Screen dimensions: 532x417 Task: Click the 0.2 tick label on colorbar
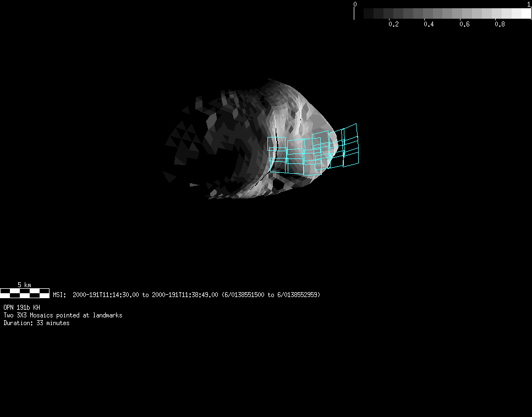pos(393,24)
